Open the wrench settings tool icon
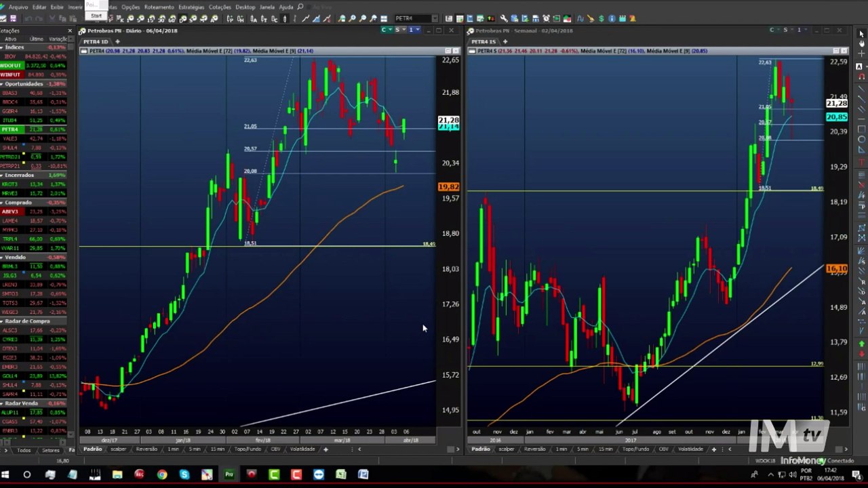 [504, 19]
